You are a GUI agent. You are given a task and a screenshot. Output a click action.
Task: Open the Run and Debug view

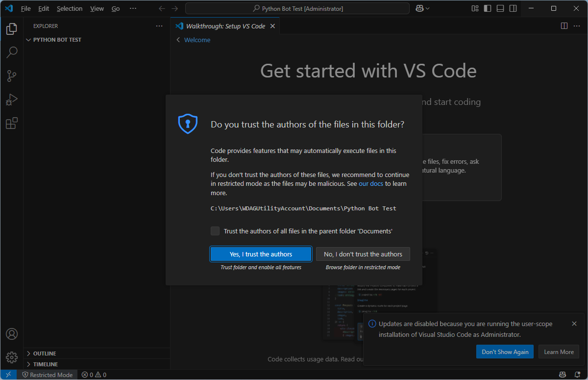(x=12, y=100)
